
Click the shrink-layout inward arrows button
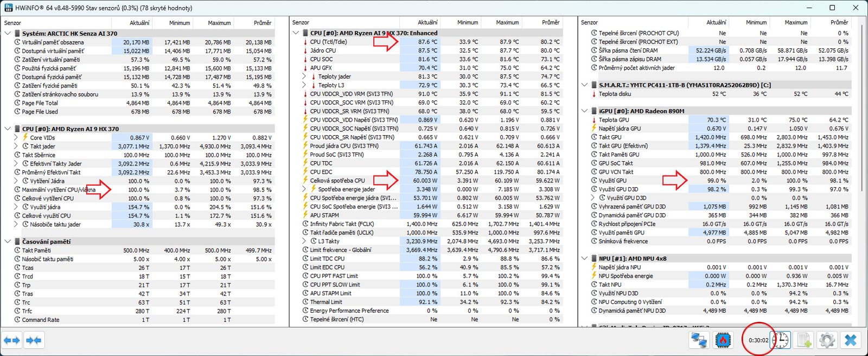pos(34,340)
